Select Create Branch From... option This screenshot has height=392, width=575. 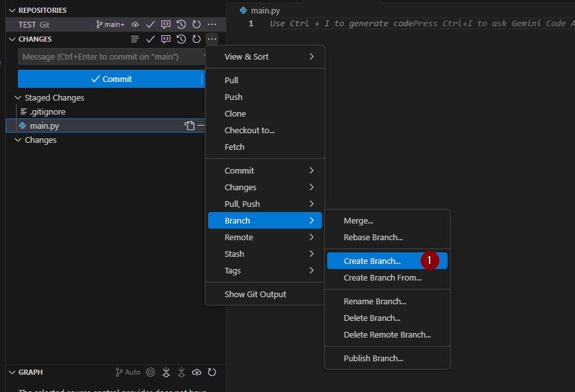coord(387,278)
